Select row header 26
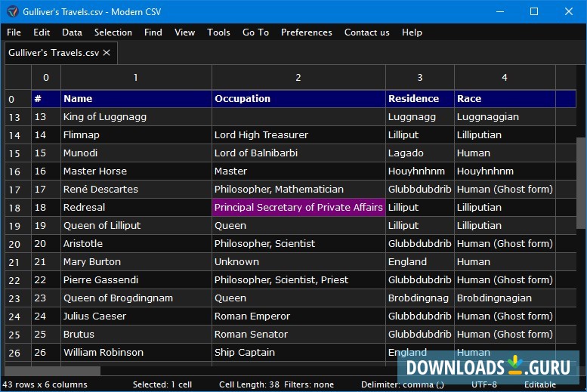This screenshot has width=587, height=392. [18, 353]
